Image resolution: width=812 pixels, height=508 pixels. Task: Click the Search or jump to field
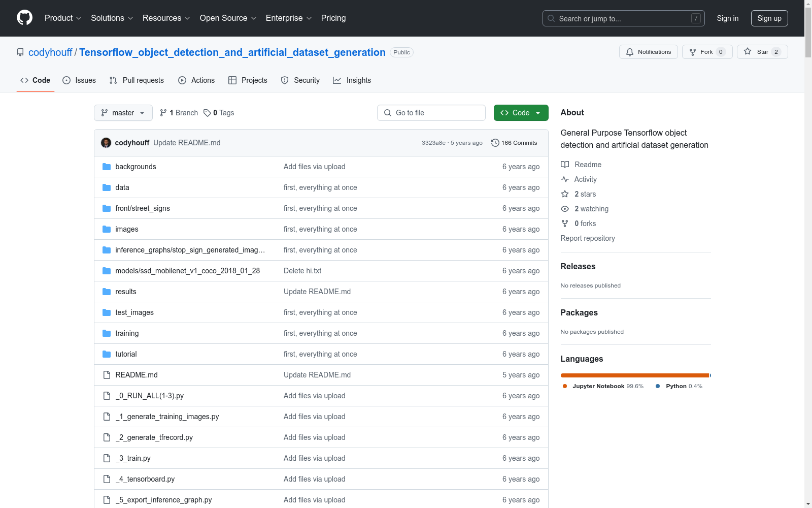[624, 18]
